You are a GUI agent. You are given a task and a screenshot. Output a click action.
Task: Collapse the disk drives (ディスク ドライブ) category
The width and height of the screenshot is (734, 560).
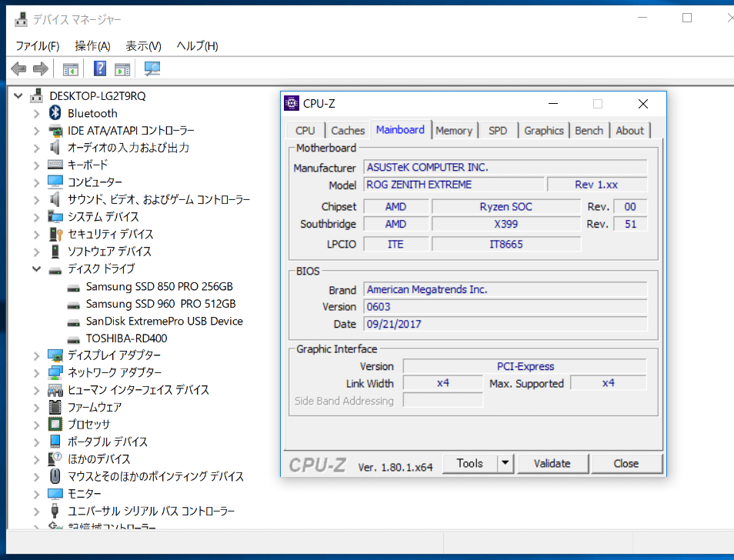pyautogui.click(x=36, y=268)
